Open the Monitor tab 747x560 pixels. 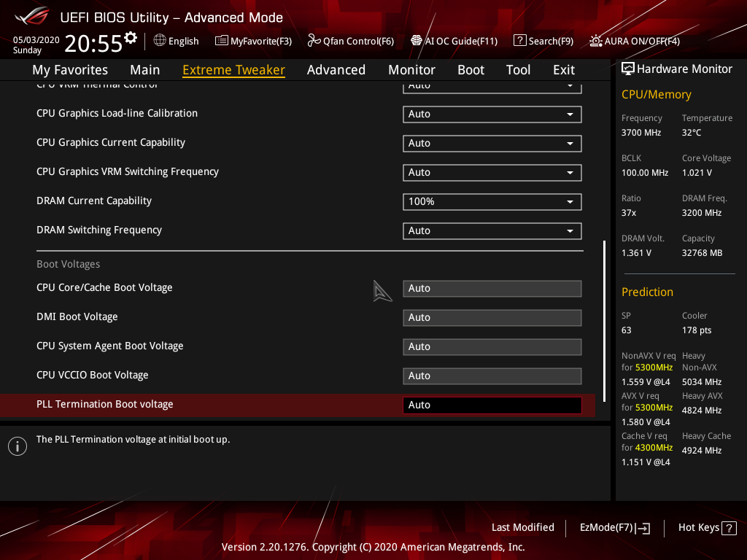click(411, 70)
